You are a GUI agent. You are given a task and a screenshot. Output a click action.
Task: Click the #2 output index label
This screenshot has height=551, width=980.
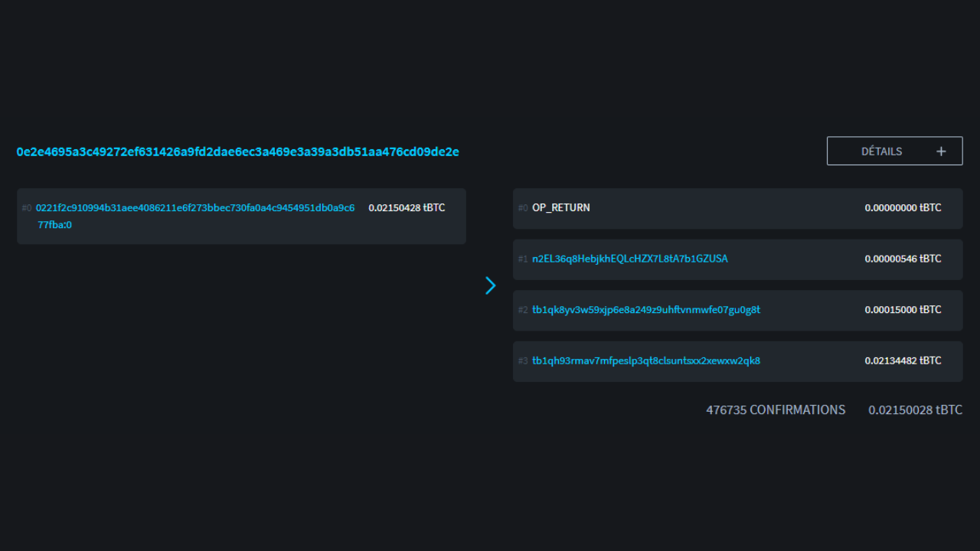[x=523, y=310]
